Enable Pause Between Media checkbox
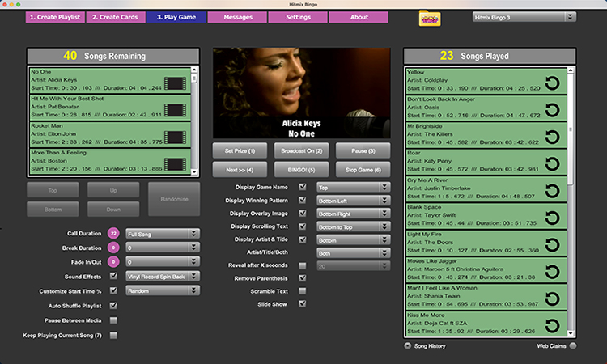The image size is (607, 364). [x=113, y=320]
